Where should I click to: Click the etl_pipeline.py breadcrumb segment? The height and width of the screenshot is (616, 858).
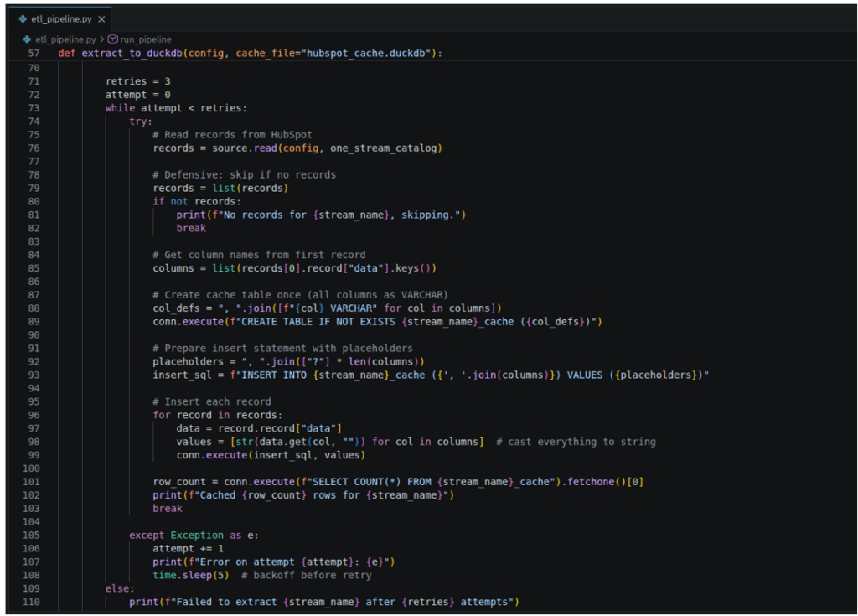(65, 39)
